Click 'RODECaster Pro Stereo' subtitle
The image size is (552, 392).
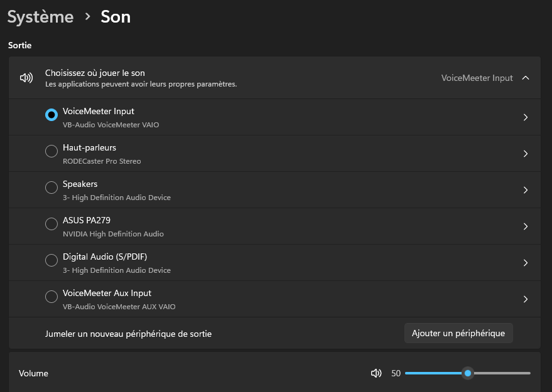102,161
